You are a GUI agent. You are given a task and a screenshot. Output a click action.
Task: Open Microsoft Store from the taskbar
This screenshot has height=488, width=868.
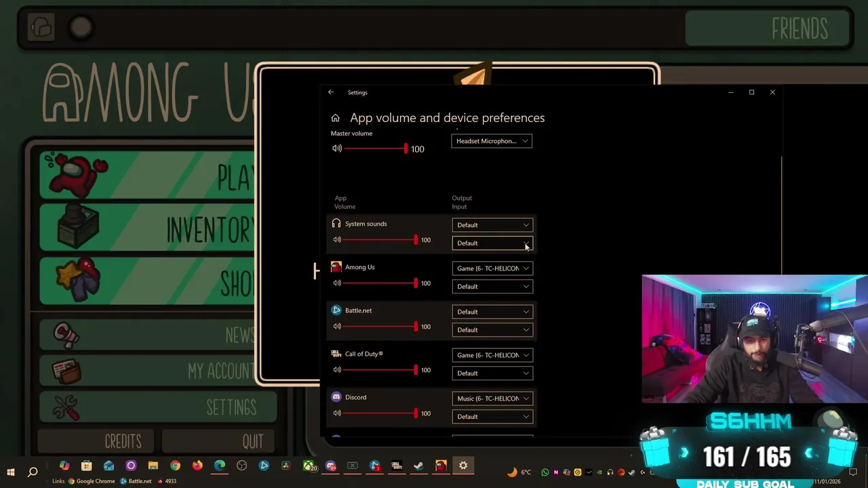(x=86, y=466)
